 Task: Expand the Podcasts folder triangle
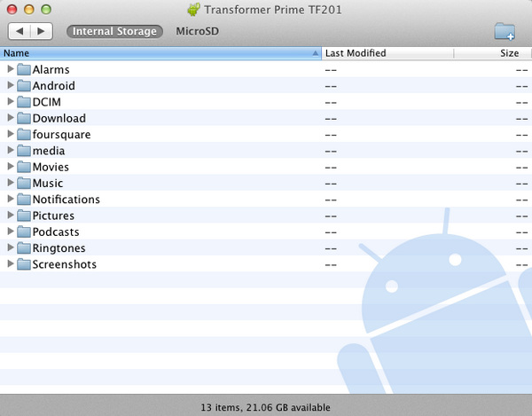(11, 232)
